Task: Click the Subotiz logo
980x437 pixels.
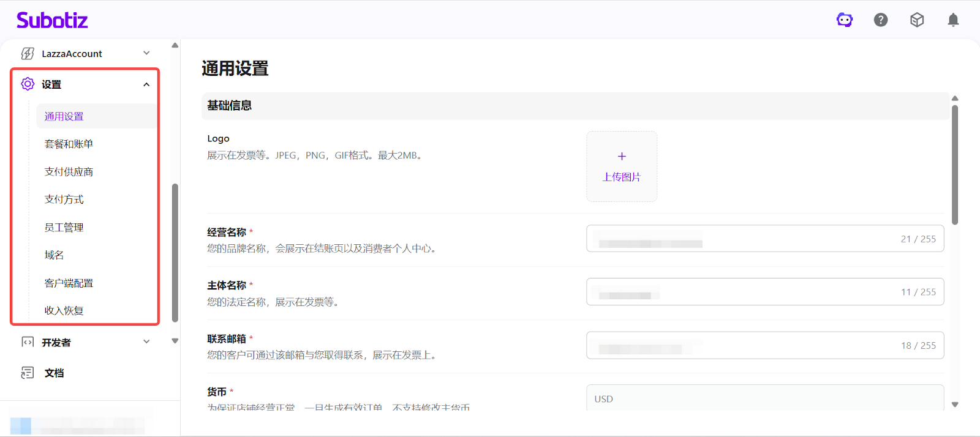Action: [x=52, y=20]
